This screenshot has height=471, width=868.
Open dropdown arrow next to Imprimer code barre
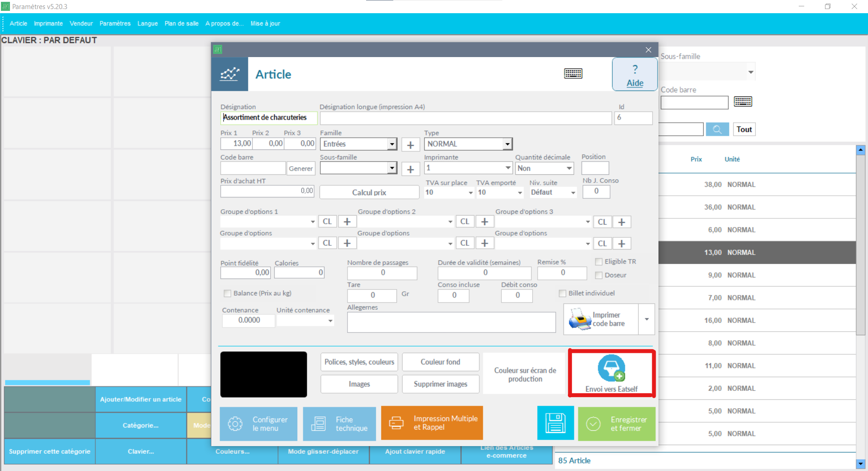(647, 319)
